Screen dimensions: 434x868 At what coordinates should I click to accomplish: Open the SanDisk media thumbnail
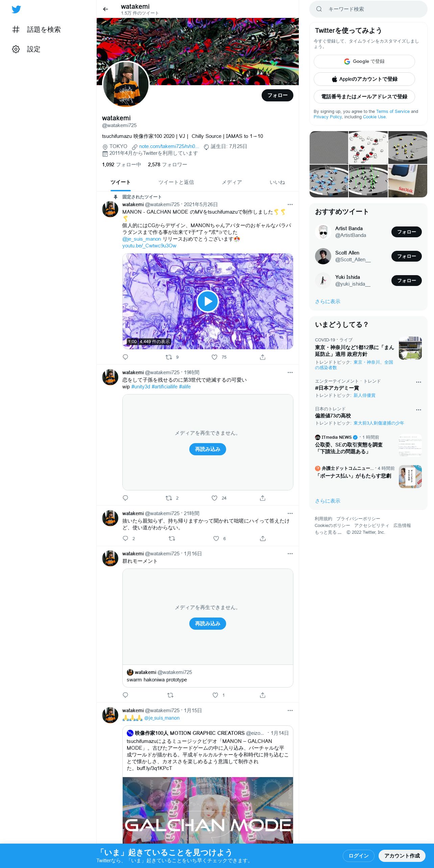[408, 181]
